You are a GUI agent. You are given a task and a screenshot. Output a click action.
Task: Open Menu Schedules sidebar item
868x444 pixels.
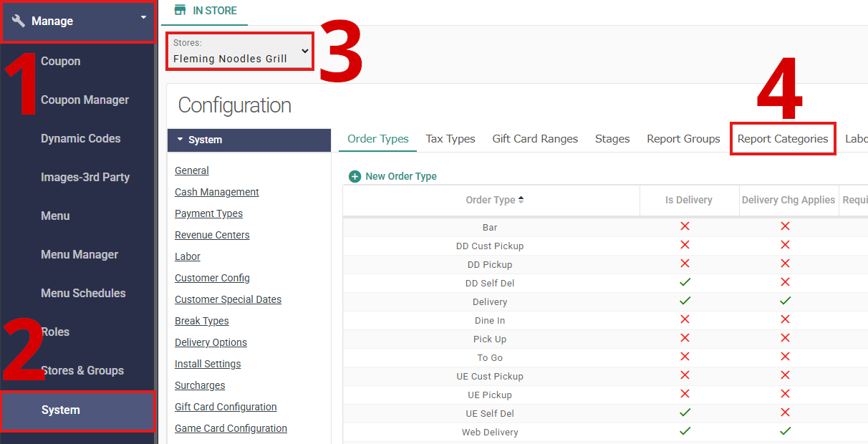point(83,294)
